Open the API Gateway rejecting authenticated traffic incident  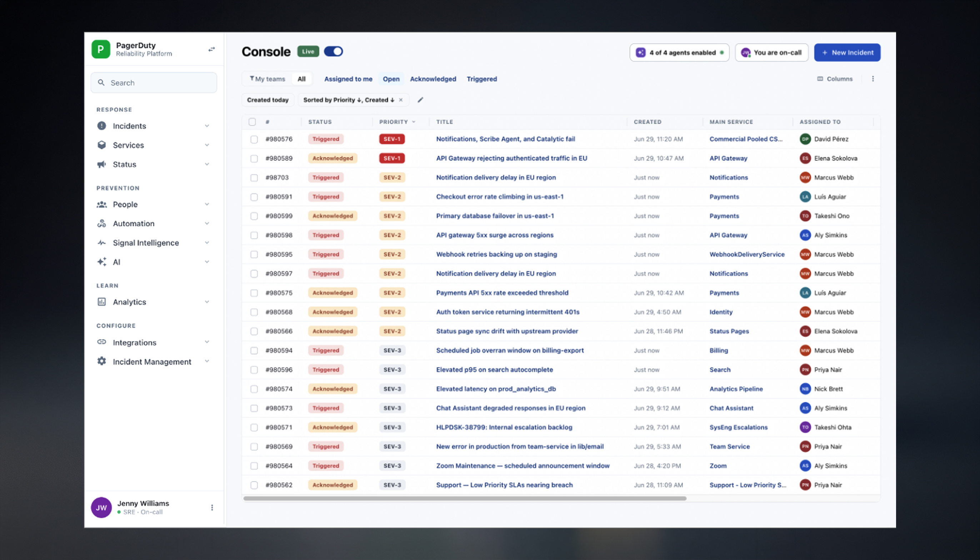tap(511, 158)
